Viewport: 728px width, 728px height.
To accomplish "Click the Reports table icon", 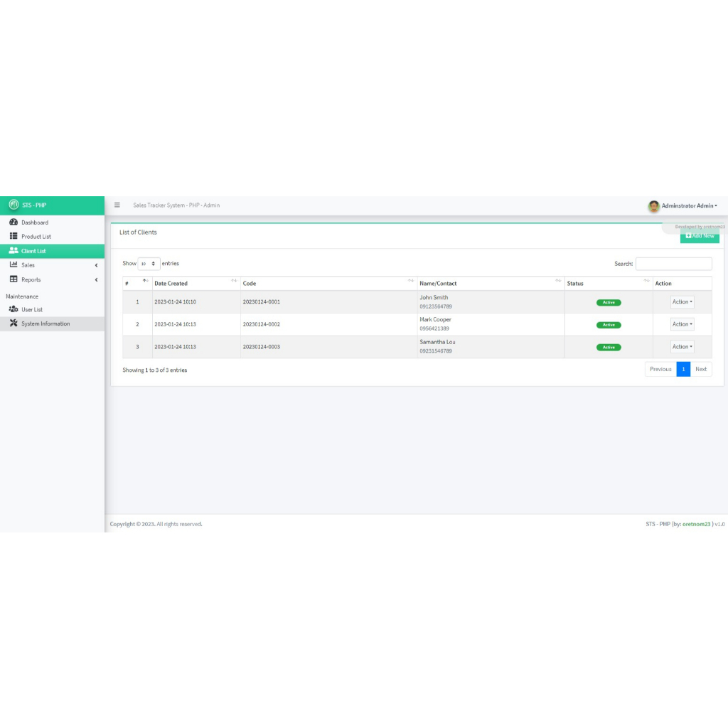I will pos(14,279).
